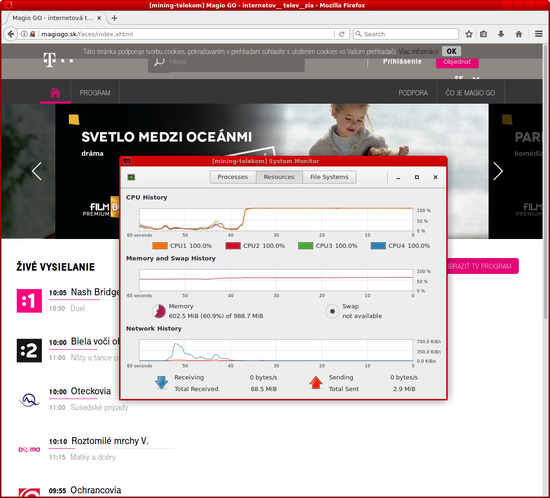Click the CPU4 blue color swatch
The image size is (550, 498).
tap(378, 245)
